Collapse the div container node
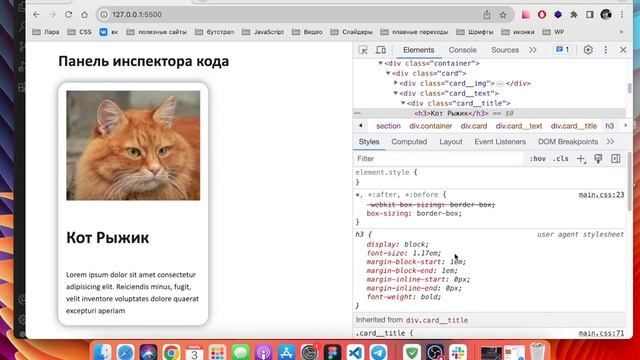 click(x=380, y=63)
